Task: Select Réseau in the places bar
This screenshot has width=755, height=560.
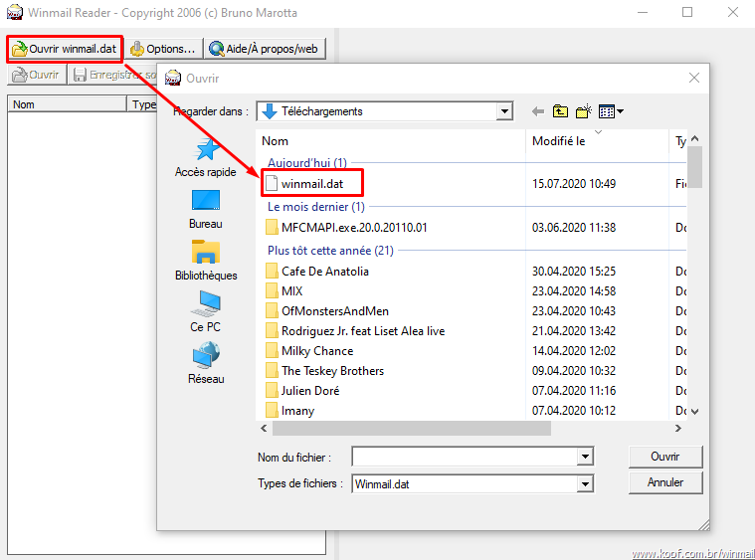Action: pyautogui.click(x=206, y=364)
